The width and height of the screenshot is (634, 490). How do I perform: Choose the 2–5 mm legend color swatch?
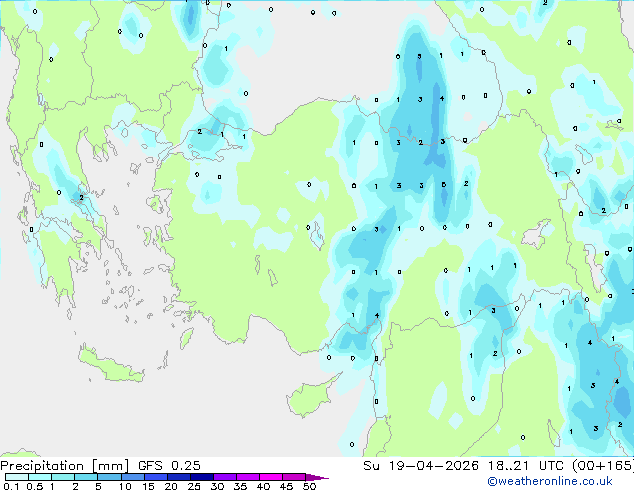pos(86,477)
